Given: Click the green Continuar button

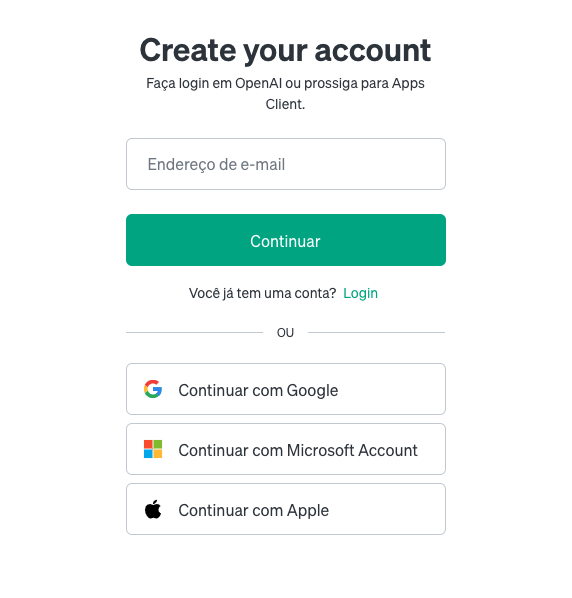Looking at the screenshot, I should tap(286, 240).
